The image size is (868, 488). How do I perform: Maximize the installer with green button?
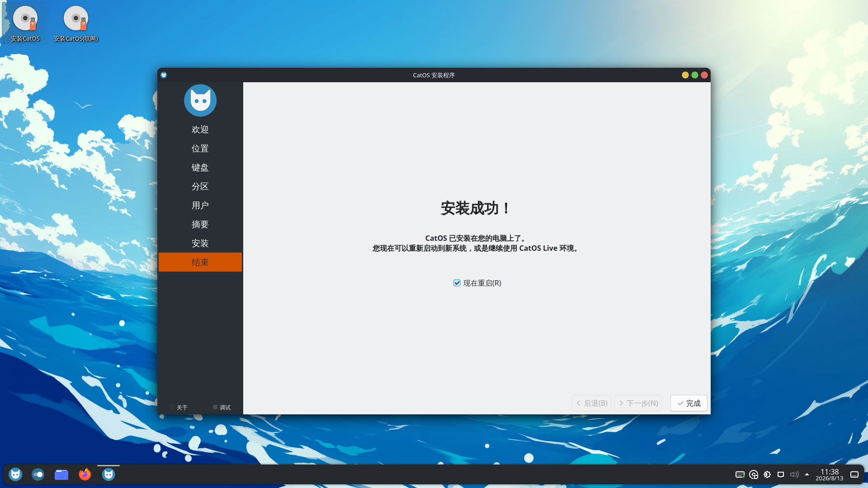tap(695, 75)
